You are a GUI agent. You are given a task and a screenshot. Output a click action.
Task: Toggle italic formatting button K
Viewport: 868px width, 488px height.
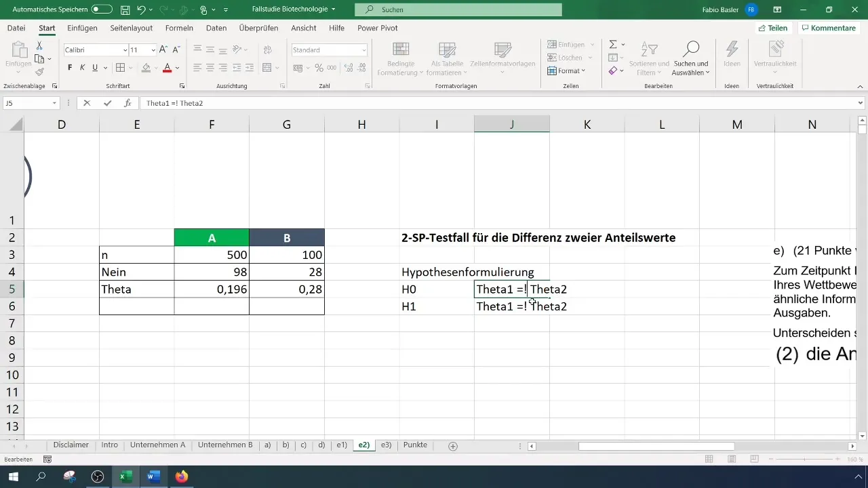pyautogui.click(x=82, y=68)
